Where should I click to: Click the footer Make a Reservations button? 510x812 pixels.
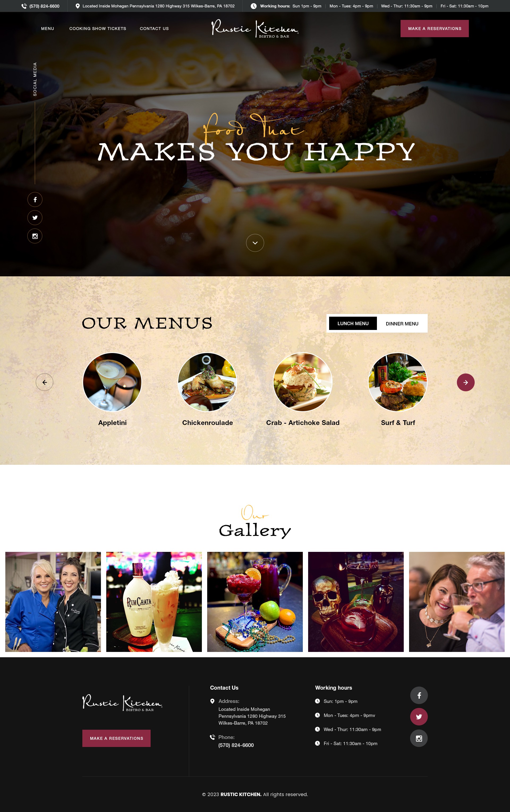click(x=116, y=738)
